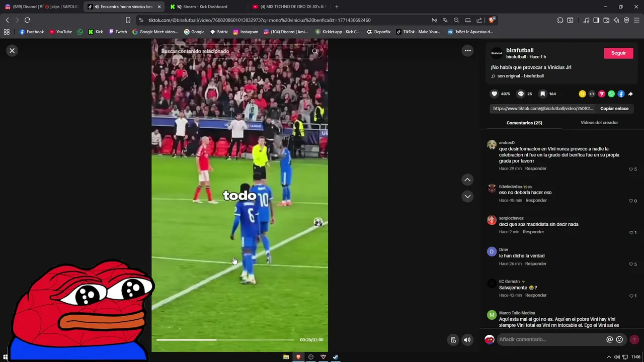Open a new browser tab with plus

[337, 7]
